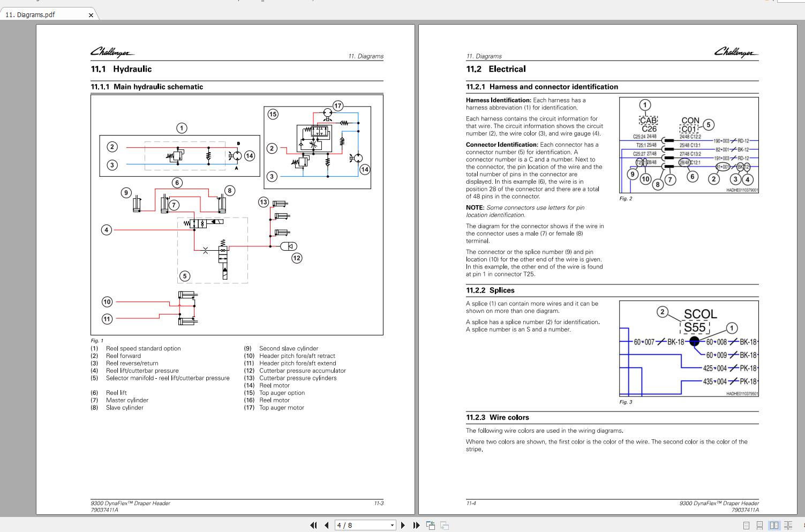Click the splice S55 Fig. 3 diagram
Viewport: 805px width, 532px height.
[x=689, y=348]
